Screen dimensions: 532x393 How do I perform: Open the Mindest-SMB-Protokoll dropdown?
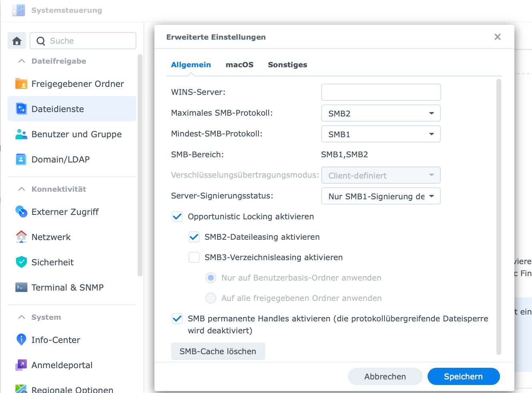(381, 134)
